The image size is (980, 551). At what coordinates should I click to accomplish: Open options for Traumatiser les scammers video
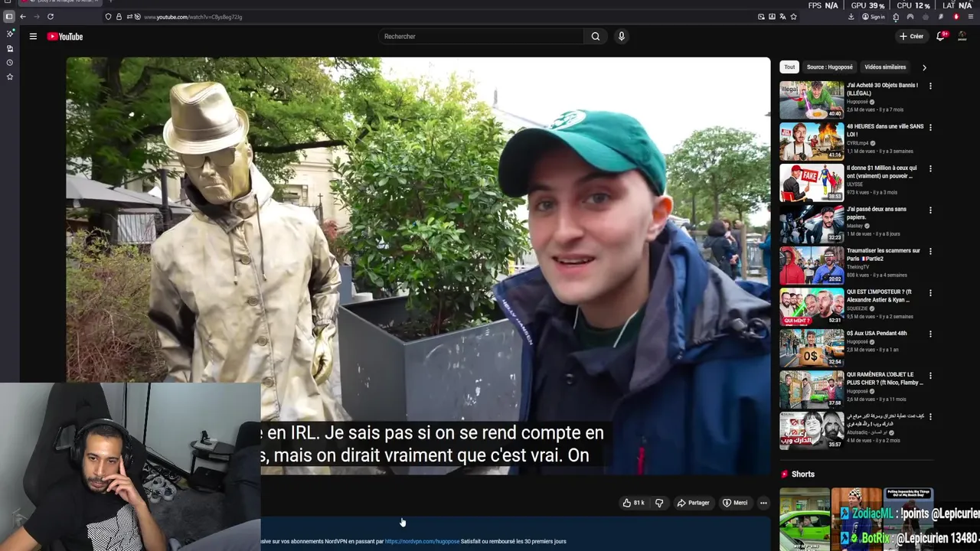pos(930,251)
